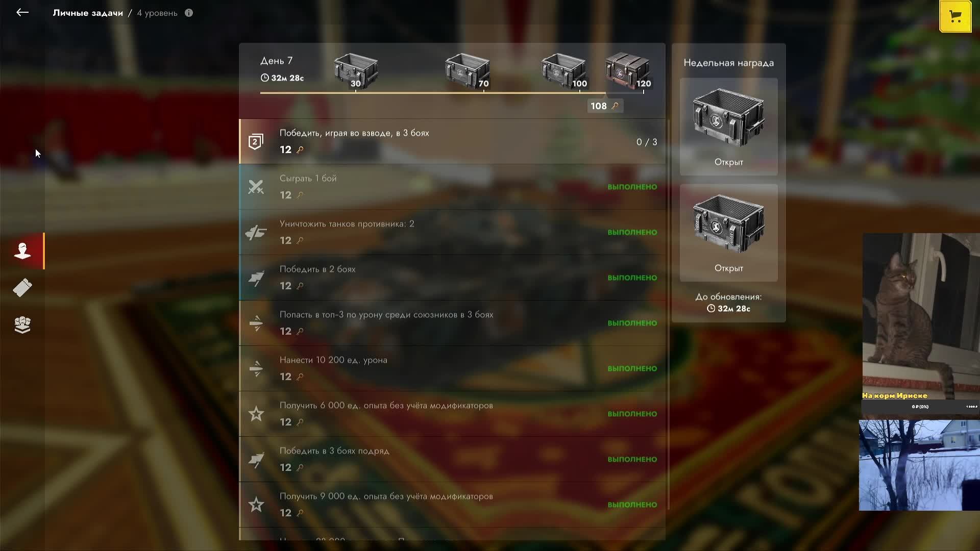Click the 108 keys progress marker

(605, 106)
